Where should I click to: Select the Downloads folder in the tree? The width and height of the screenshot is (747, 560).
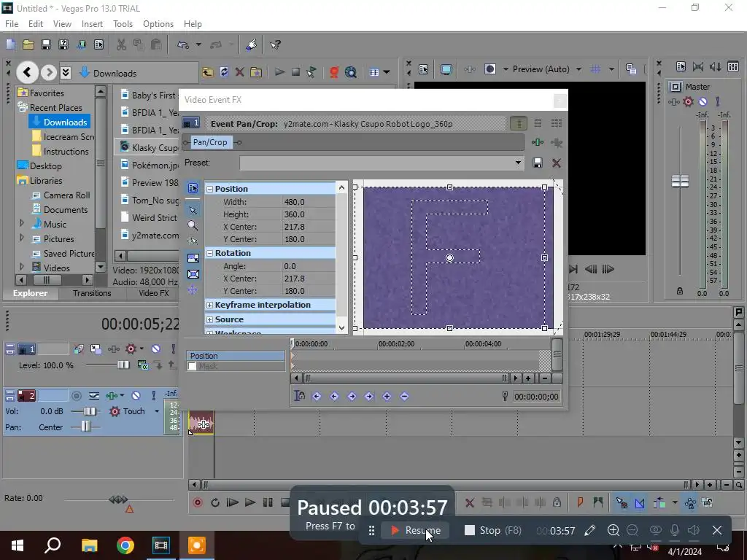(60, 122)
